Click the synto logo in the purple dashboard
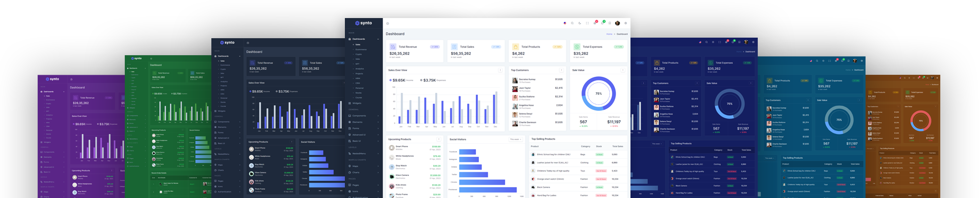The image size is (980, 198). point(53,79)
